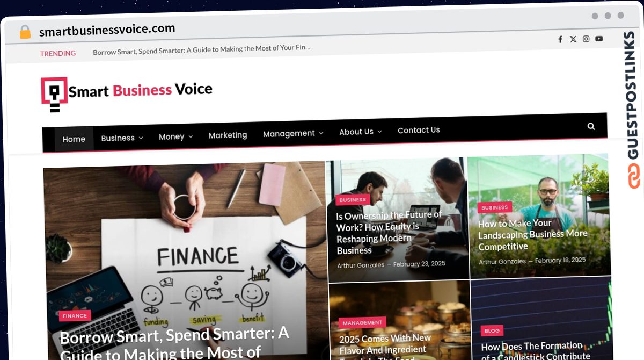This screenshot has width=644, height=360.
Task: Open the YouTube social icon
Action: 599,39
